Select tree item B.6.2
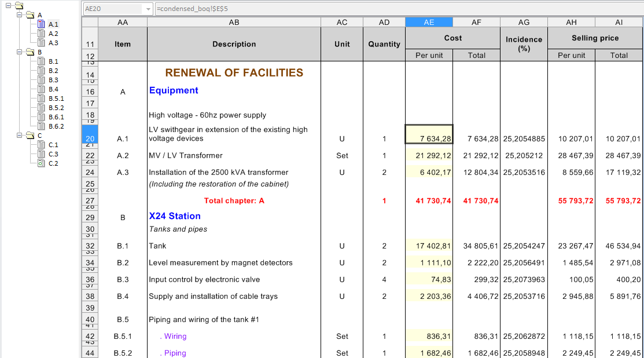 click(56, 126)
